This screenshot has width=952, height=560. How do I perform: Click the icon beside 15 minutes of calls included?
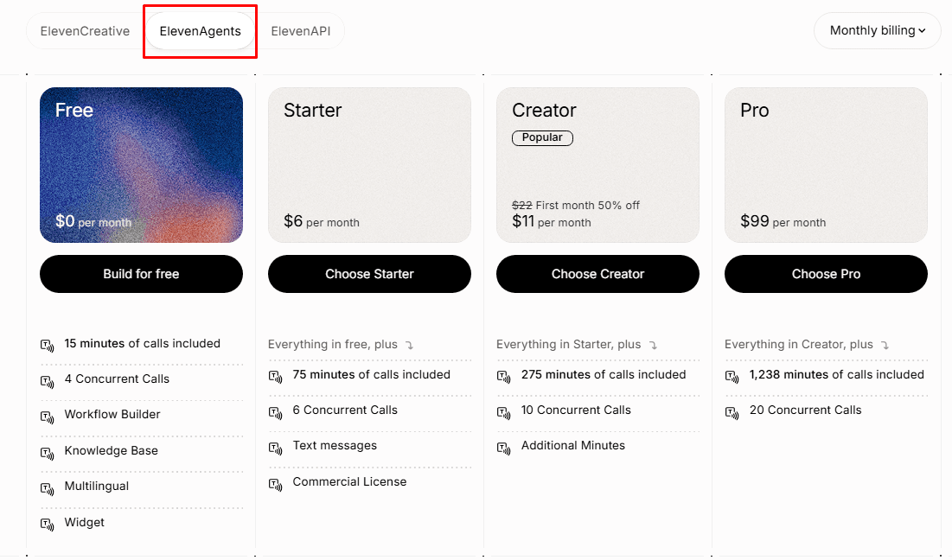pyautogui.click(x=48, y=345)
